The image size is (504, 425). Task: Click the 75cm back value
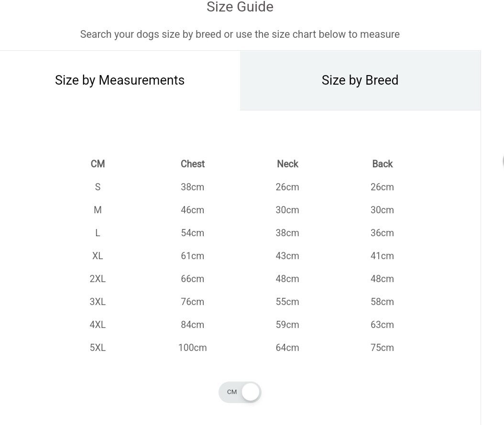[382, 348]
